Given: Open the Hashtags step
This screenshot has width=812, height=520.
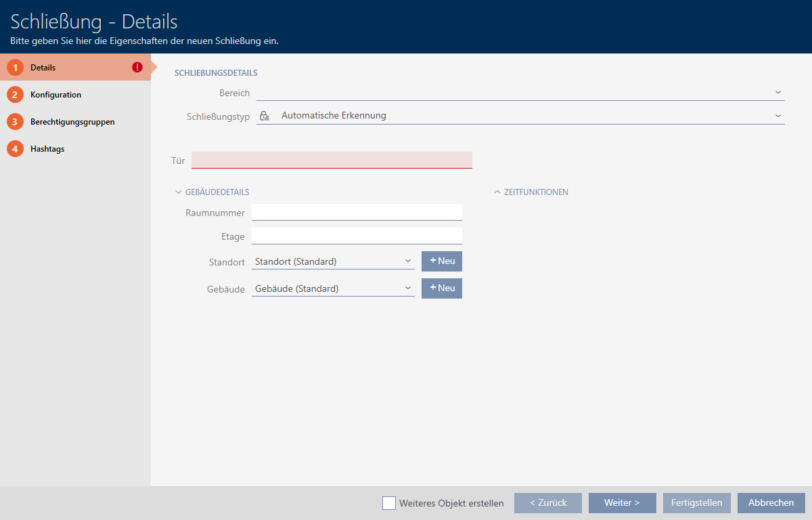Looking at the screenshot, I should 47,149.
